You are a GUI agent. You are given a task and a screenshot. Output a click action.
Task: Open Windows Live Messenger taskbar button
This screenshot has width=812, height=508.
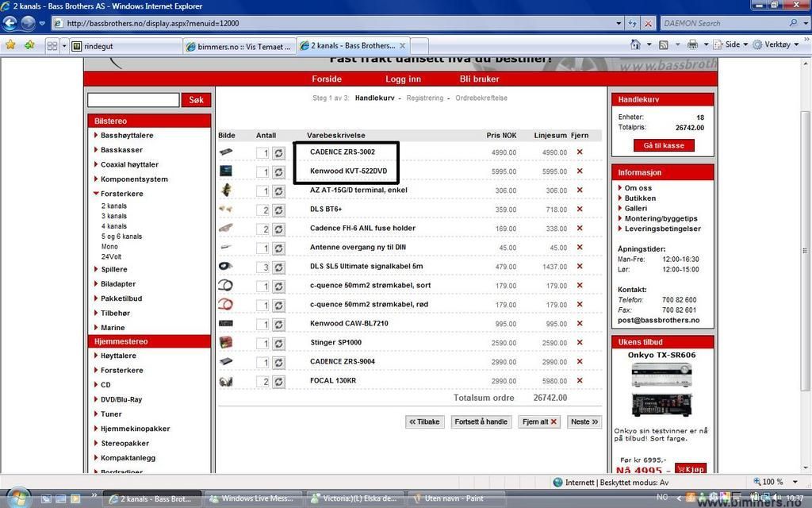tap(253, 498)
